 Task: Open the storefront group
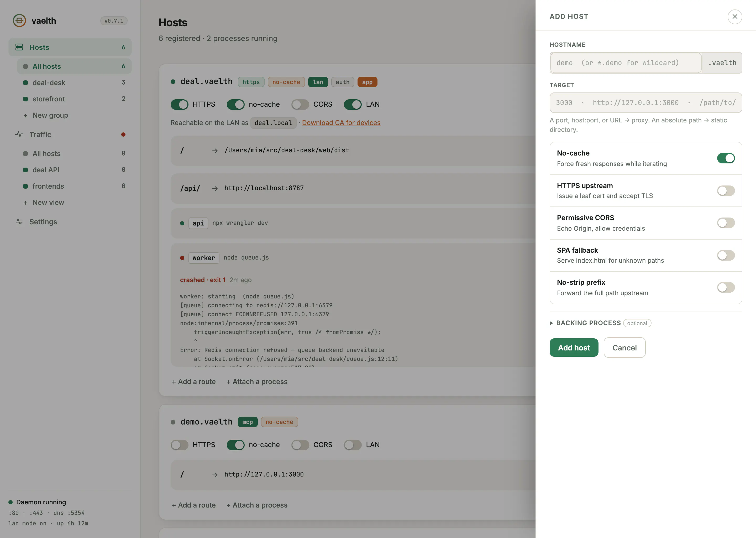74,99
